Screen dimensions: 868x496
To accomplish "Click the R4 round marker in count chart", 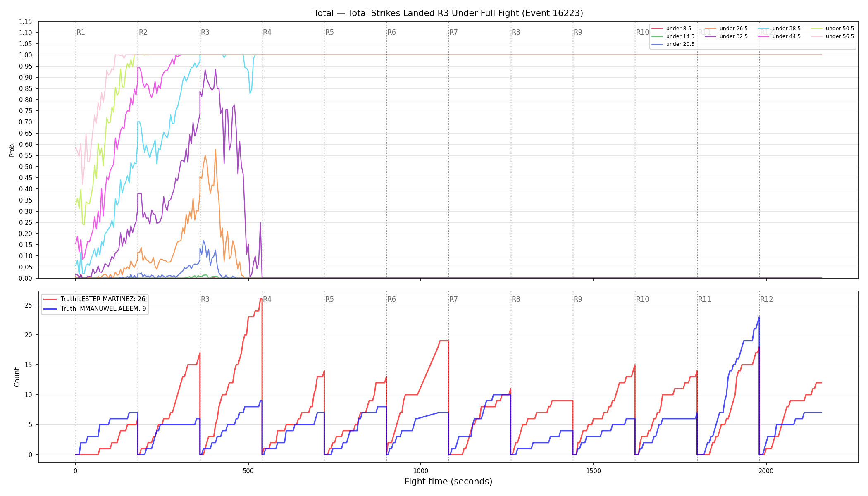I will pos(267,299).
